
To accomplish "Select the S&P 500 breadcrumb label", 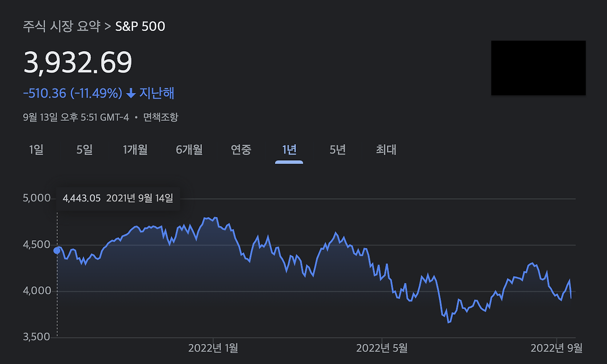I will coord(140,27).
